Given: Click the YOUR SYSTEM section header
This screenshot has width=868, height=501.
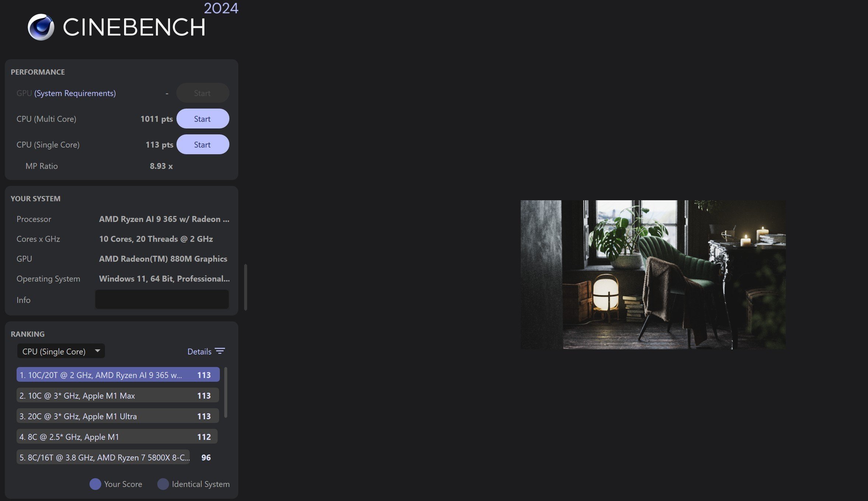Looking at the screenshot, I should point(35,197).
